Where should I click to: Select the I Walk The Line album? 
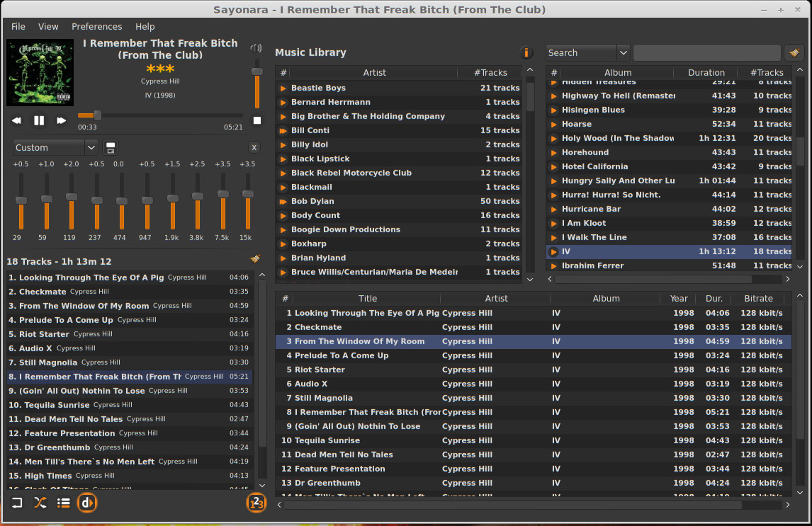pyautogui.click(x=669, y=237)
